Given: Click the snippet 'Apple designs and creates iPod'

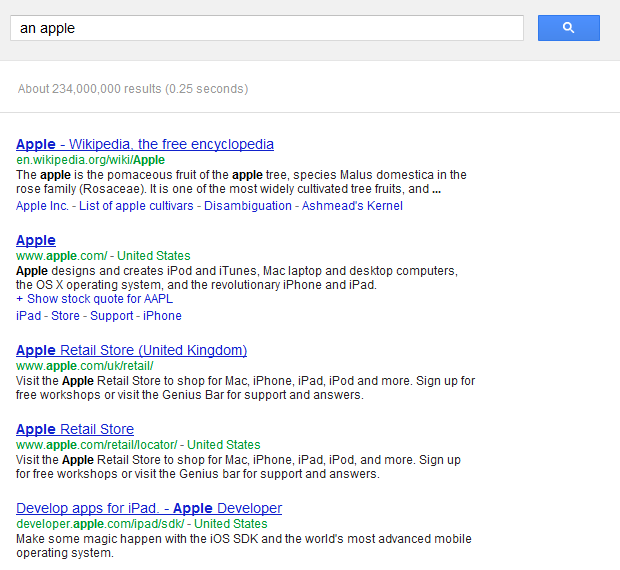Looking at the screenshot, I should pos(237,278).
